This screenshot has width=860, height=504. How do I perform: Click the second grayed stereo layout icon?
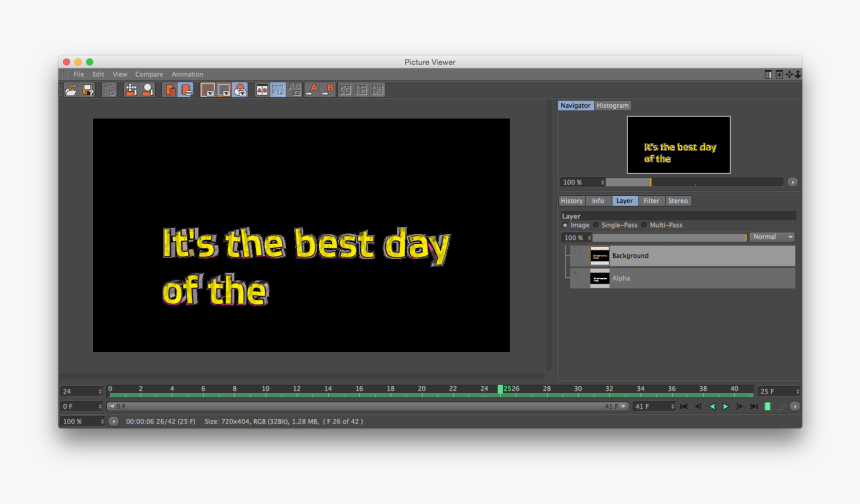pos(361,90)
